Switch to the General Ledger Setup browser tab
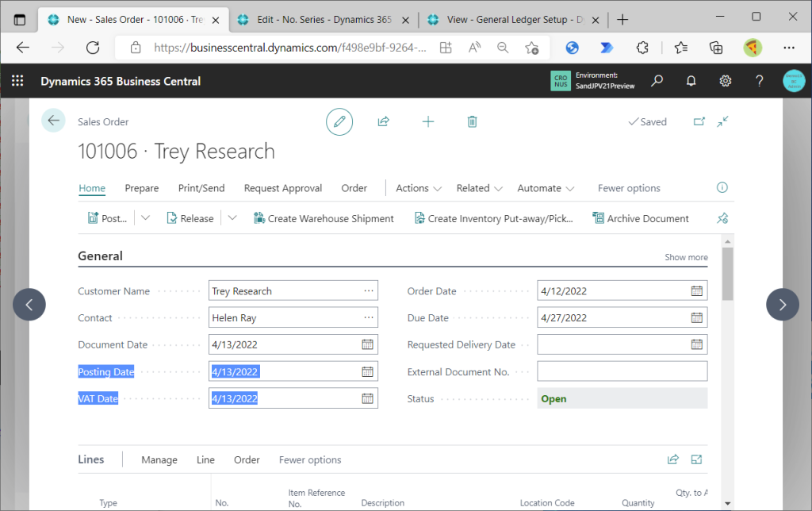Image resolution: width=812 pixels, height=511 pixels. [513, 20]
